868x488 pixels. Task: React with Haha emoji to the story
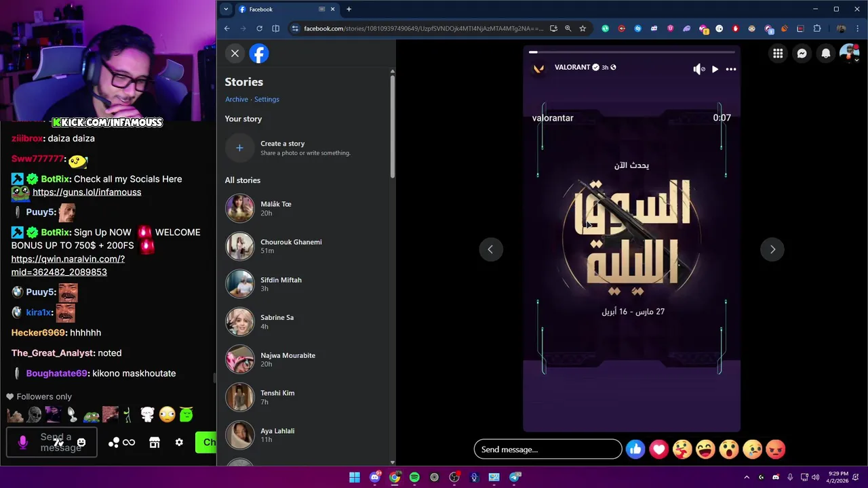tap(705, 449)
